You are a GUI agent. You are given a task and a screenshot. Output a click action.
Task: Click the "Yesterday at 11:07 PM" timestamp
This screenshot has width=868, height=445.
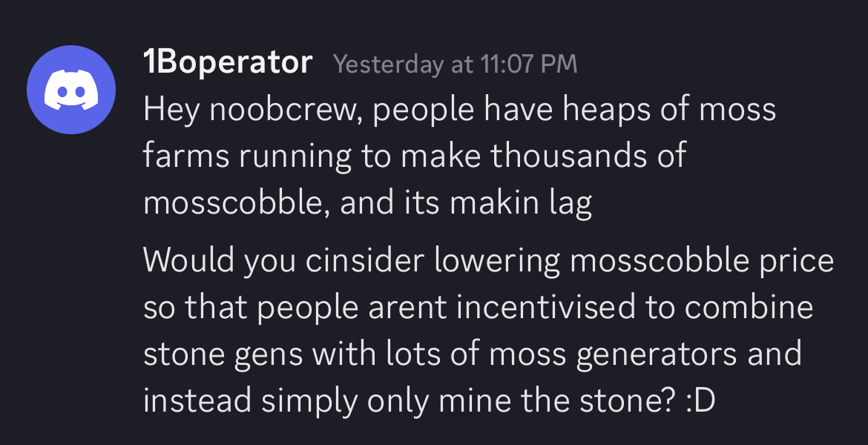click(x=455, y=65)
